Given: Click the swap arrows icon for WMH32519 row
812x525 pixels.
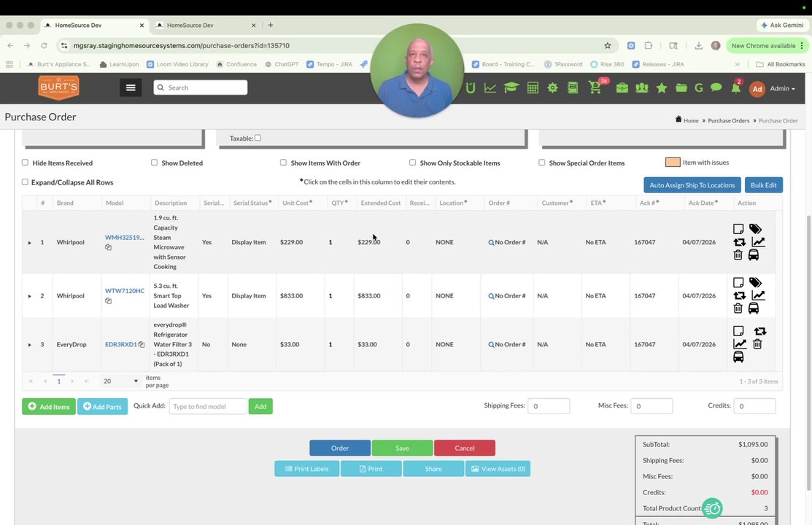Looking at the screenshot, I should click(739, 242).
